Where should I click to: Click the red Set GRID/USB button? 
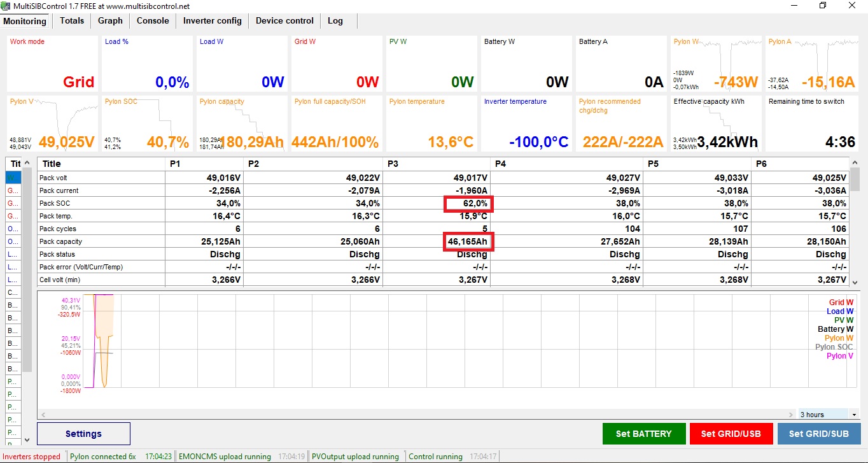pos(731,434)
